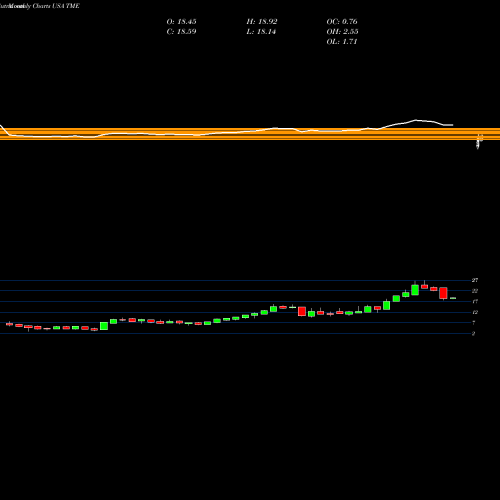Viewport: 500px width, 500px height.
Task: Select the OC: 0.76 value
Action: [x=342, y=22]
